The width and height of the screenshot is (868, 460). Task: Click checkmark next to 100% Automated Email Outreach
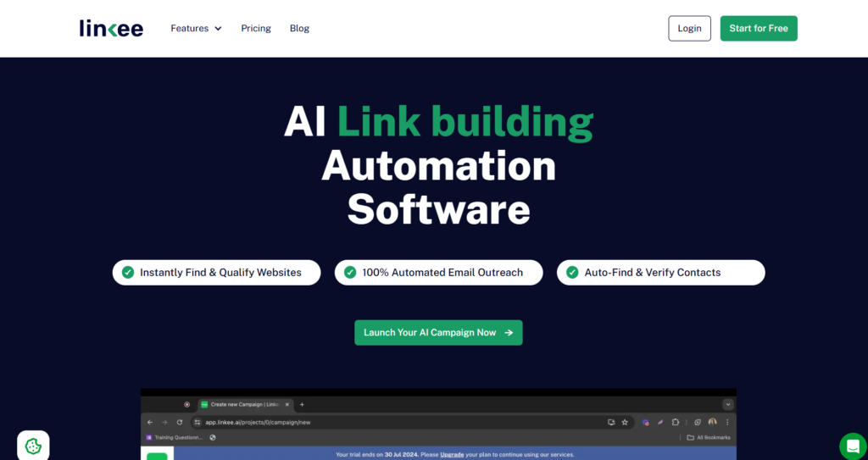pyautogui.click(x=350, y=272)
